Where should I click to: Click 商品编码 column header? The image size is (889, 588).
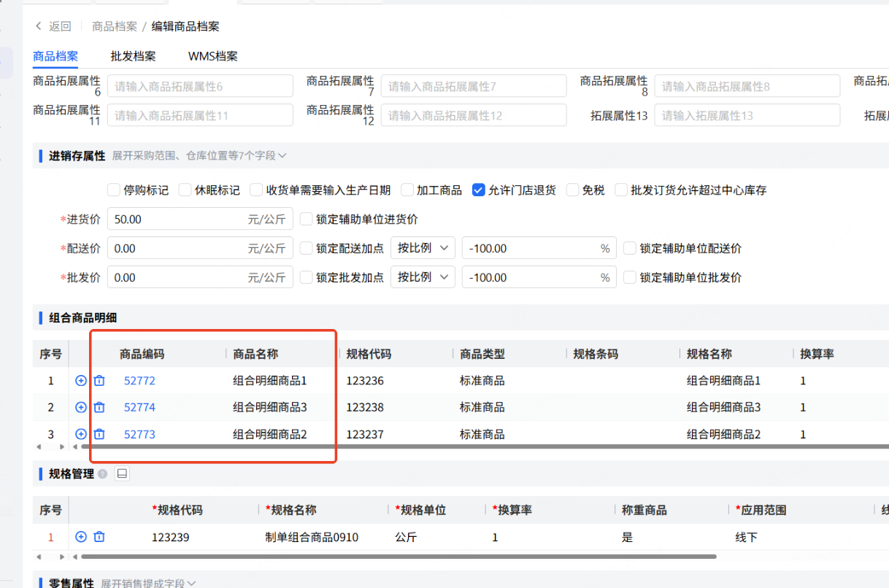point(142,354)
